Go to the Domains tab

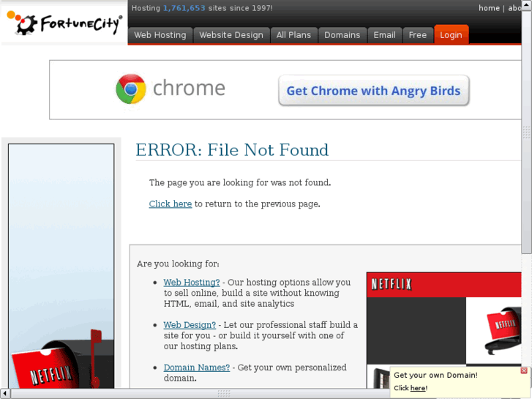[x=342, y=35]
